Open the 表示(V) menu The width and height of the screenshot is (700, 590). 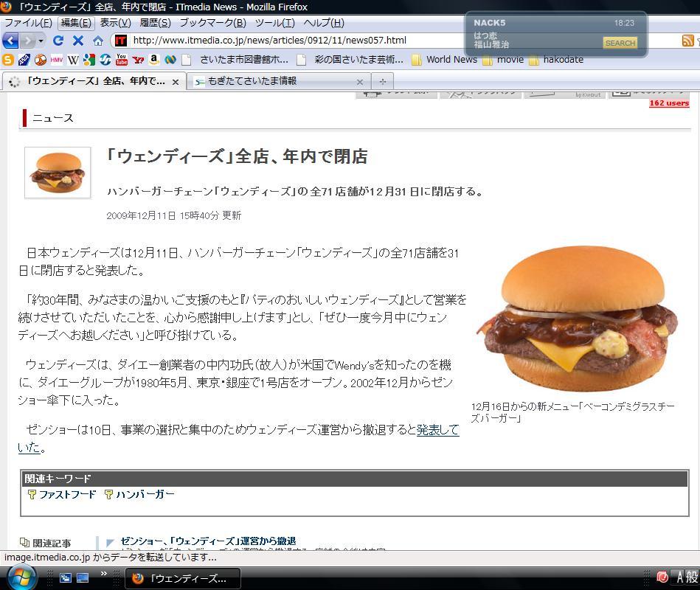point(115,23)
